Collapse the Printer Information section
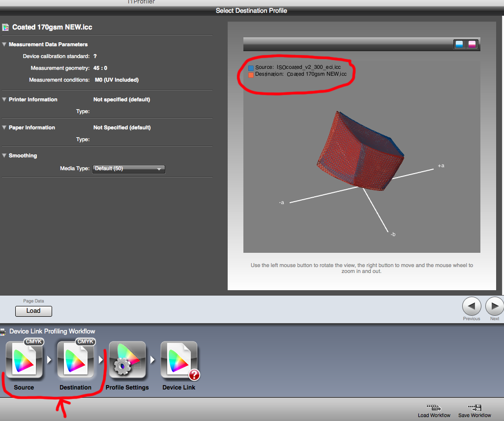The width and height of the screenshot is (504, 421). click(x=4, y=99)
